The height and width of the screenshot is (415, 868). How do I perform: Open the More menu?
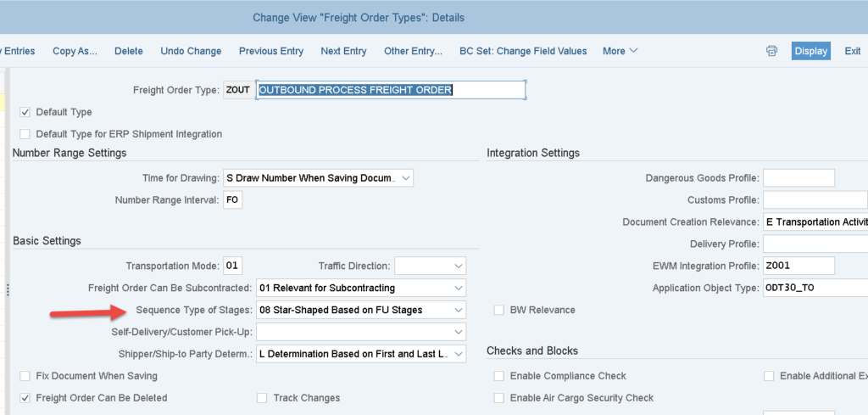click(x=620, y=51)
